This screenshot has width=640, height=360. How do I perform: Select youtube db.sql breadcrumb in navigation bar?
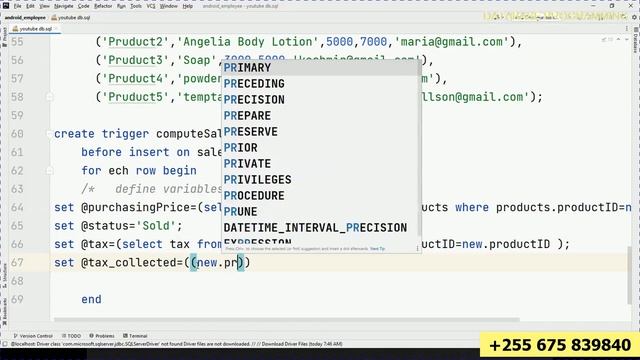click(x=71, y=18)
